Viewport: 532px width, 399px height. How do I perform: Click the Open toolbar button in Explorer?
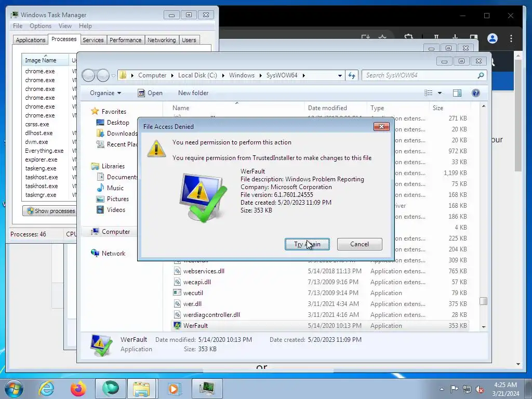(x=150, y=93)
